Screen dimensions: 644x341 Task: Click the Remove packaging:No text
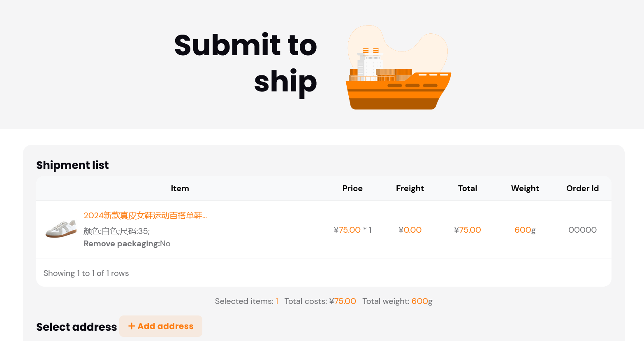[127, 243]
